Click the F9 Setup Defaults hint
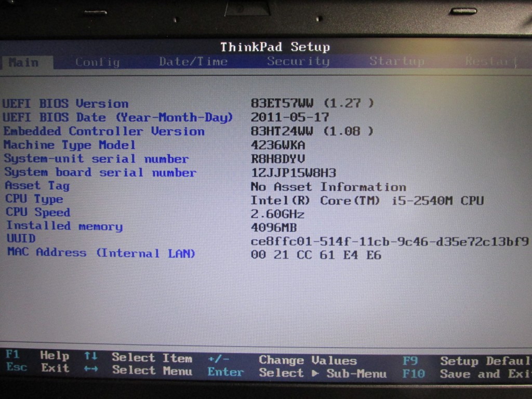Screen dimensions: 532x399 [x=465, y=361]
